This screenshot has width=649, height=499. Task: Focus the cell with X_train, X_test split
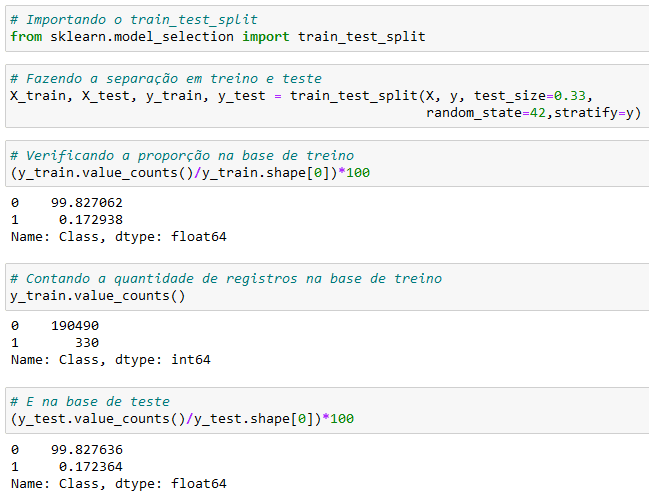click(x=327, y=96)
